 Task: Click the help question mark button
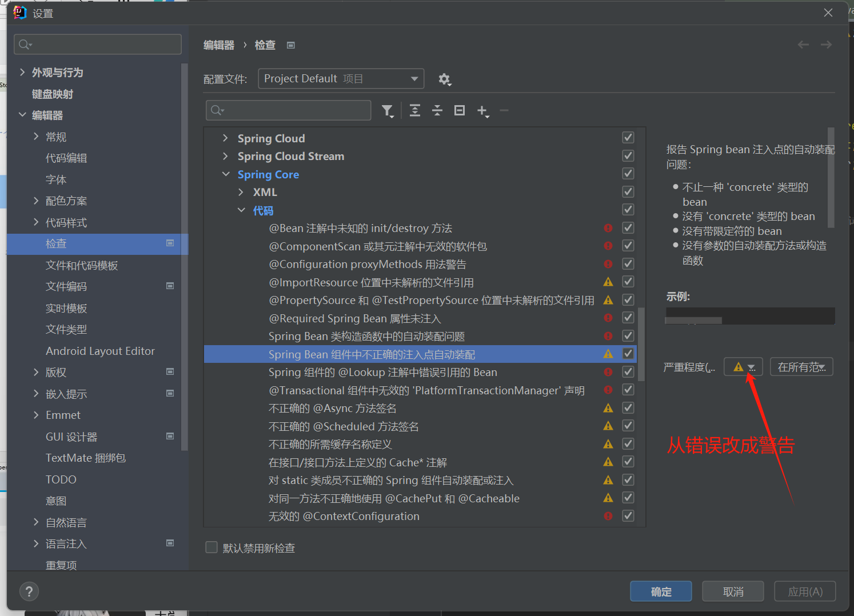tap(29, 591)
